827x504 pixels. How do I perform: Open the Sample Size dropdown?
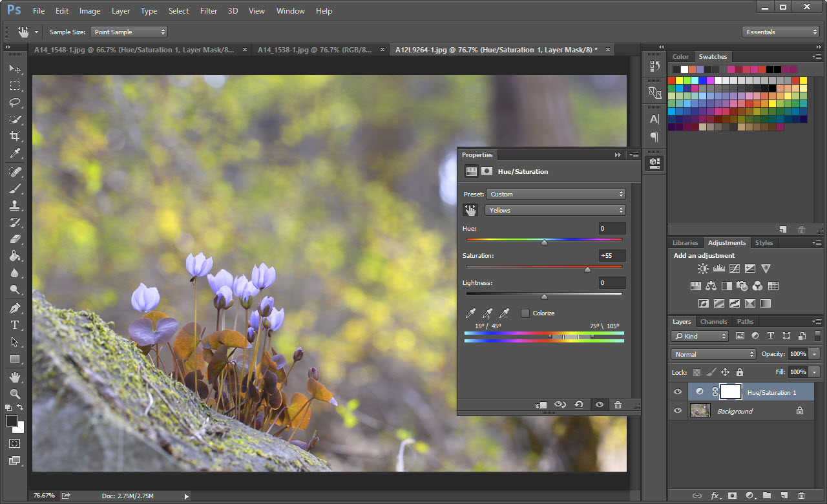(129, 32)
